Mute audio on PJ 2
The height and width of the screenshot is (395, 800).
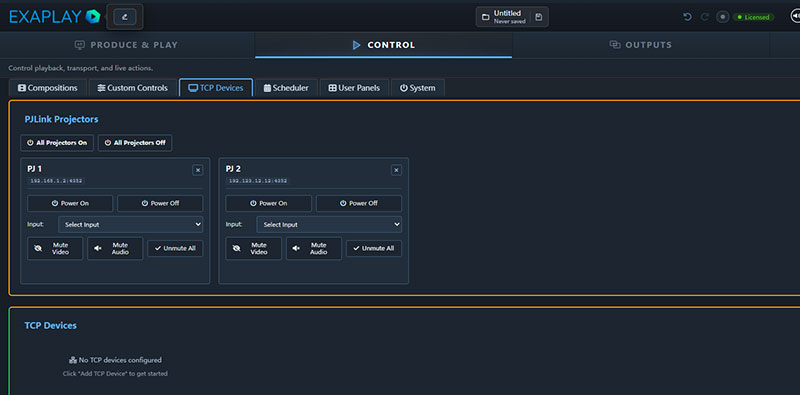pos(313,249)
